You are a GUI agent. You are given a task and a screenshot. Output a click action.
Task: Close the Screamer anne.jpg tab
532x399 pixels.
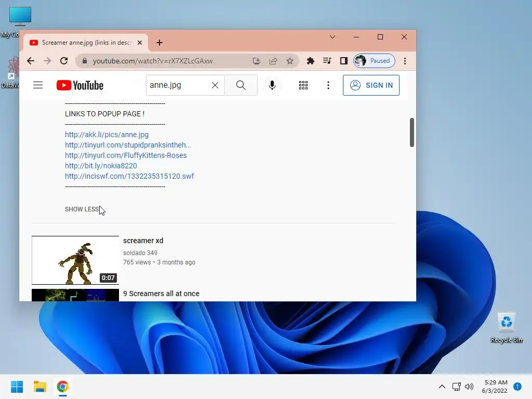point(139,43)
